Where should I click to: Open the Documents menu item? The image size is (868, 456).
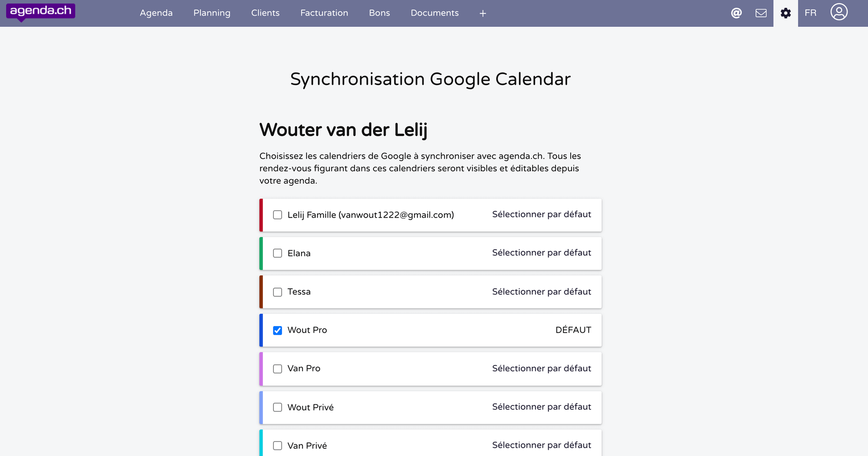[x=434, y=13]
